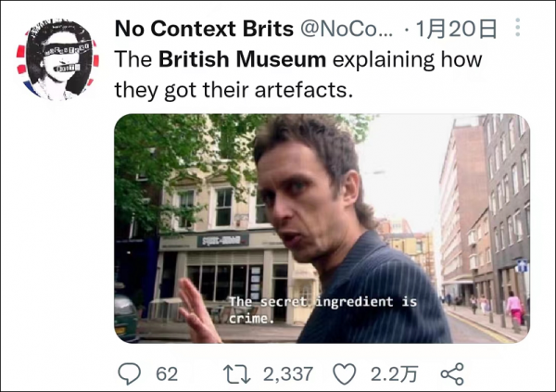Click the No Context Brits display name
The height and width of the screenshot is (392, 556).
tap(204, 29)
